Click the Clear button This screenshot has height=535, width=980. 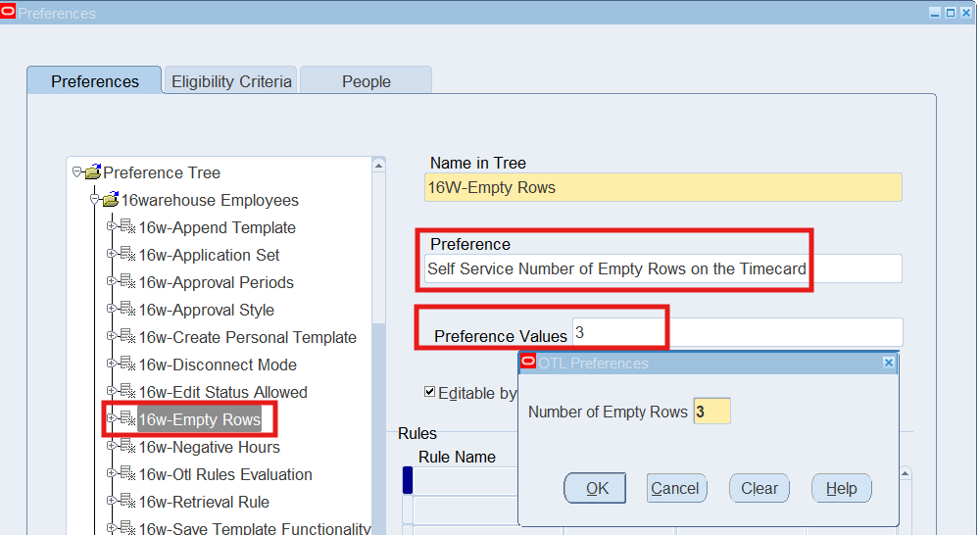[x=759, y=488]
